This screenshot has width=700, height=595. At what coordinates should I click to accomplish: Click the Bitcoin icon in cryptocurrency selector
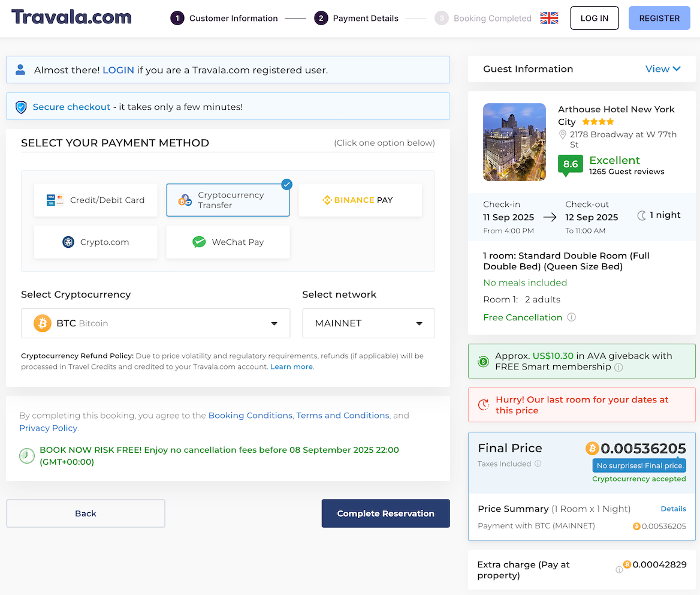tap(43, 323)
